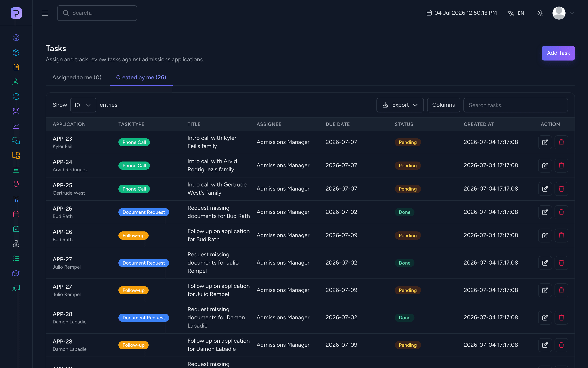588x368 pixels.
Task: Delete the APP-25 Gertrude West task
Action: 561,189
